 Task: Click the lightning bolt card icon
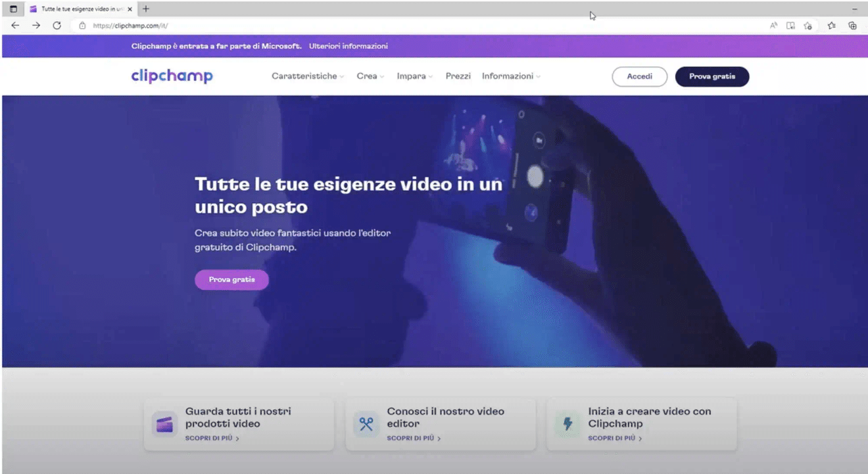pos(567,424)
